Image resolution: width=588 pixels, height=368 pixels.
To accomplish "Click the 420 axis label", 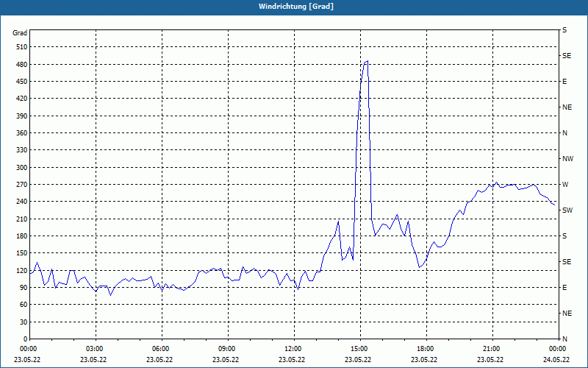I will pyautogui.click(x=22, y=99).
